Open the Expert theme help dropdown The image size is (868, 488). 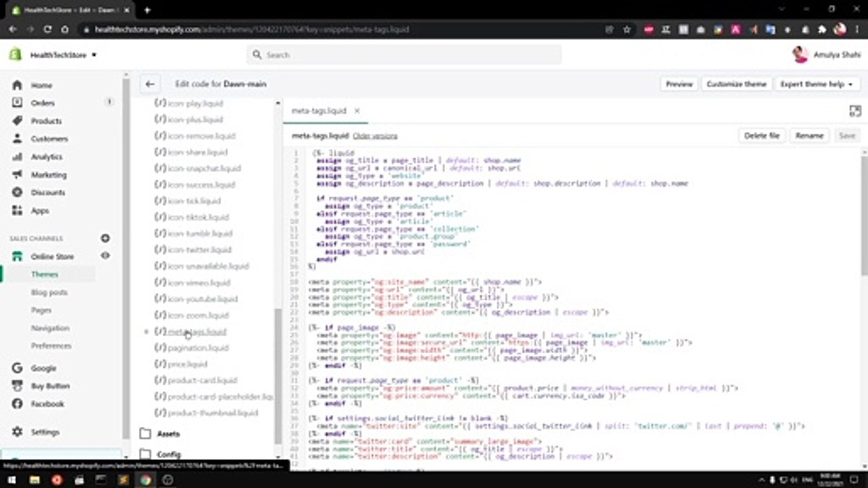816,84
